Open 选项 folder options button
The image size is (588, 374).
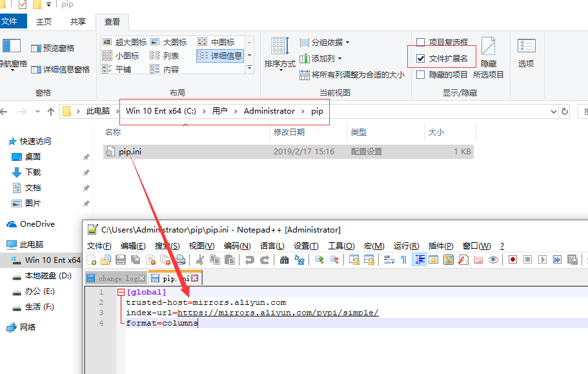(526, 53)
